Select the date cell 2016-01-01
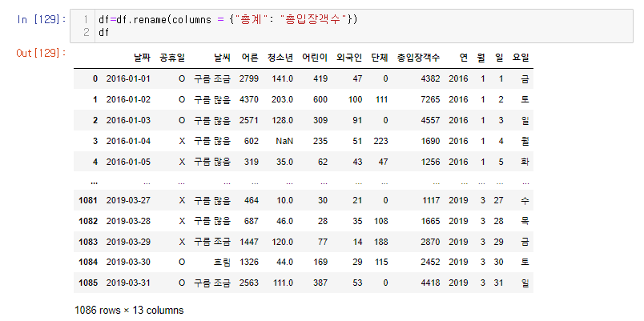Image resolution: width=644 pixels, height=321 pixels. click(x=128, y=78)
